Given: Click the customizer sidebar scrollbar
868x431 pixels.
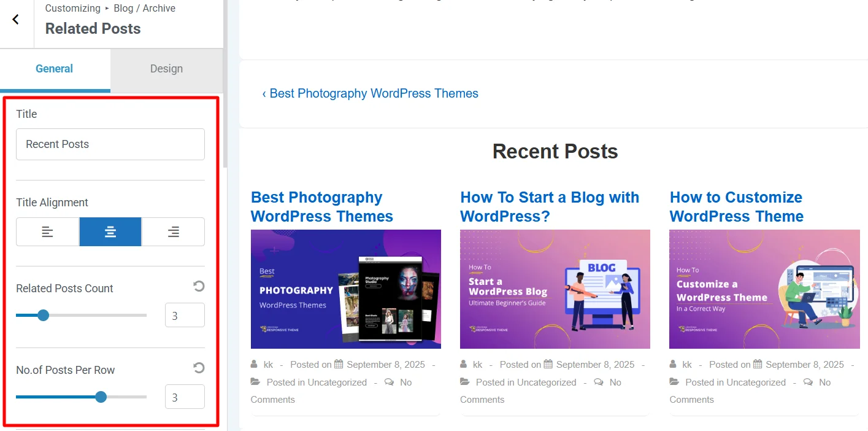Looking at the screenshot, I should (225, 83).
